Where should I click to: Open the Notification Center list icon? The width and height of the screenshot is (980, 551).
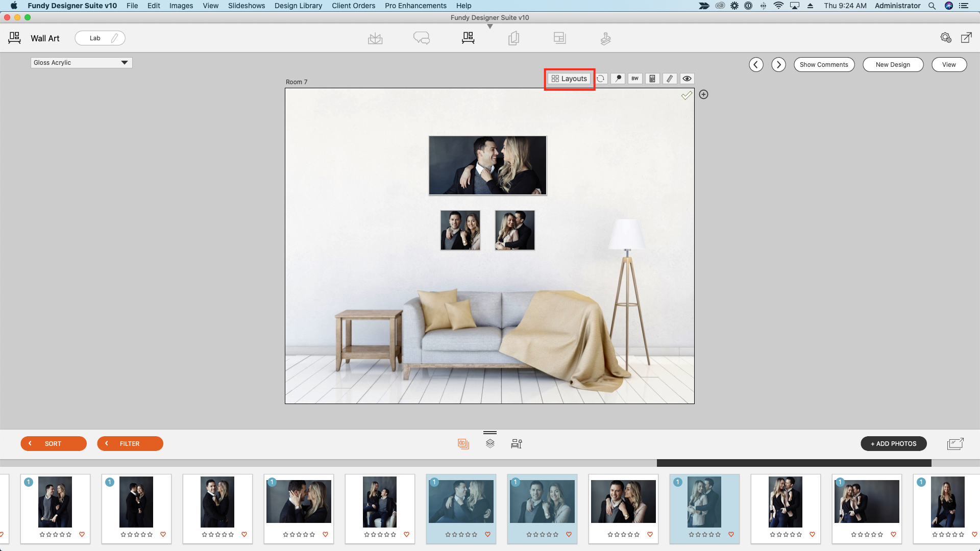[x=964, y=6]
